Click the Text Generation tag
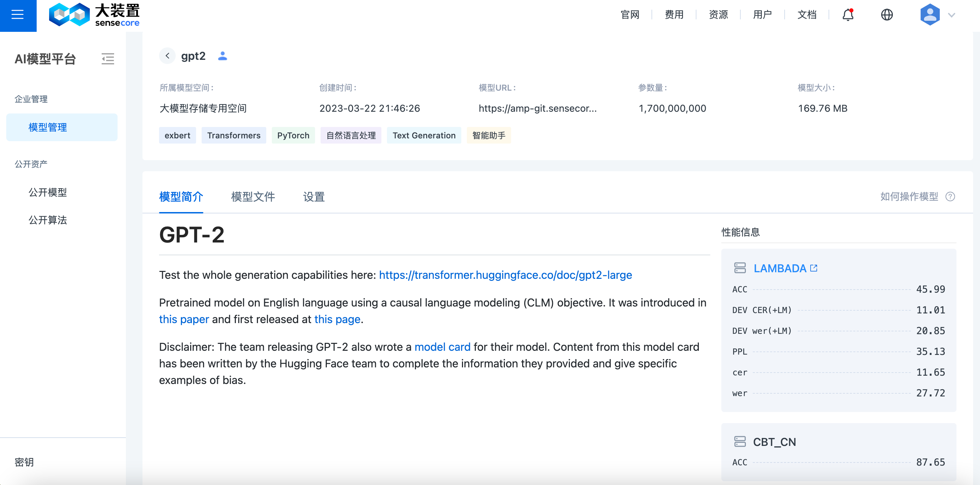The height and width of the screenshot is (485, 980). coord(424,136)
